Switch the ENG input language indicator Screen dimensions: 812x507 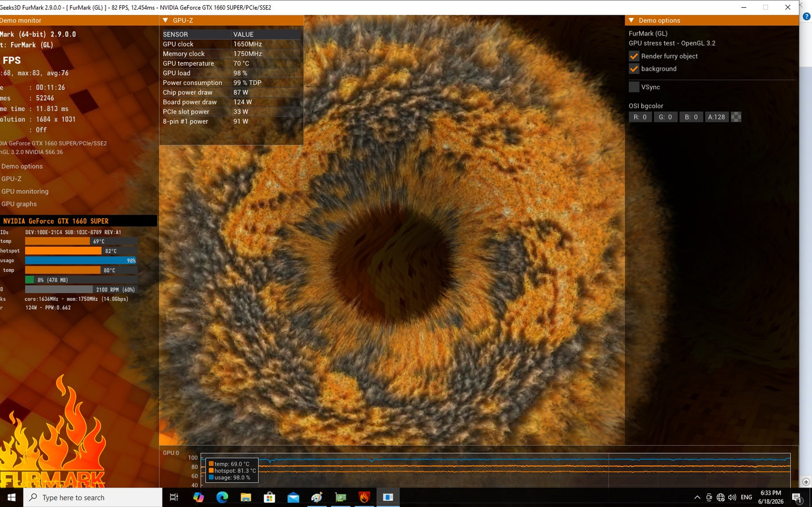pyautogui.click(x=746, y=497)
